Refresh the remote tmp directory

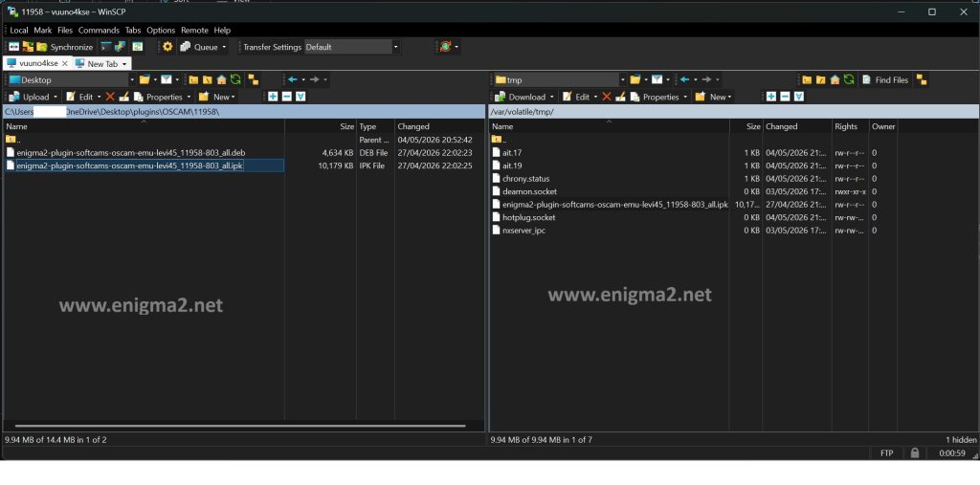(849, 80)
